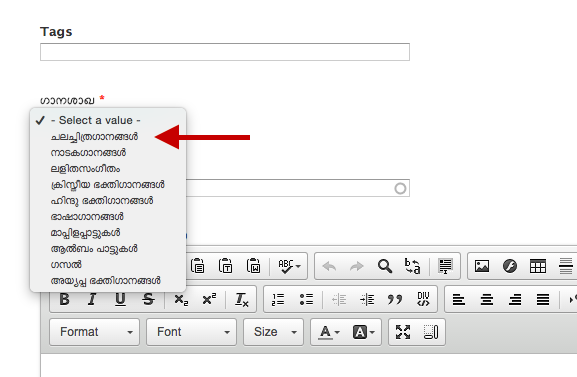Open the Background Color picker
This screenshot has height=377, width=577.
click(x=363, y=332)
